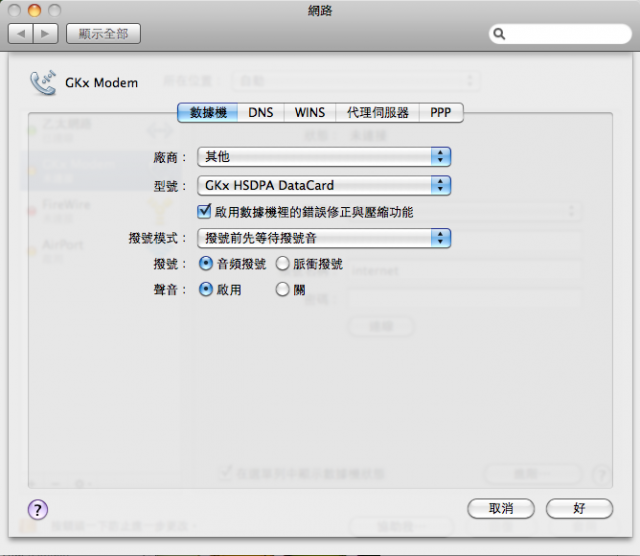Screen dimensions: 640x556
Task: Open the WINS tab
Action: pyautogui.click(x=310, y=112)
